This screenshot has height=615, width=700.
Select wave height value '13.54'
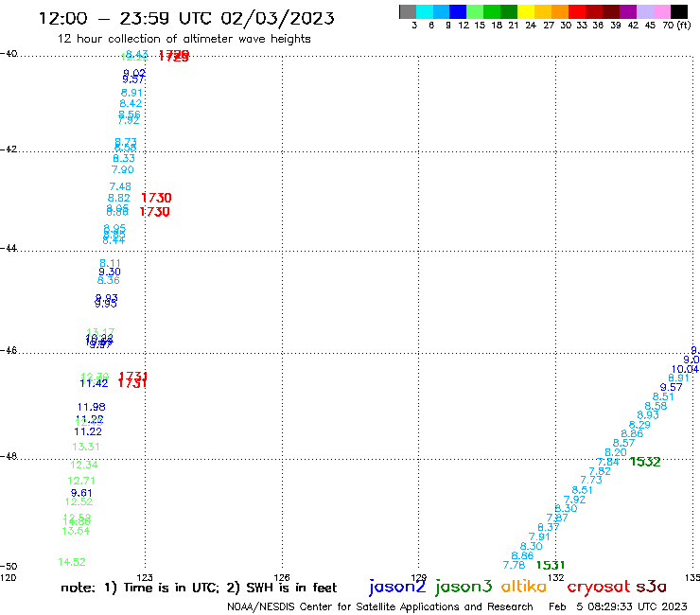click(76, 531)
